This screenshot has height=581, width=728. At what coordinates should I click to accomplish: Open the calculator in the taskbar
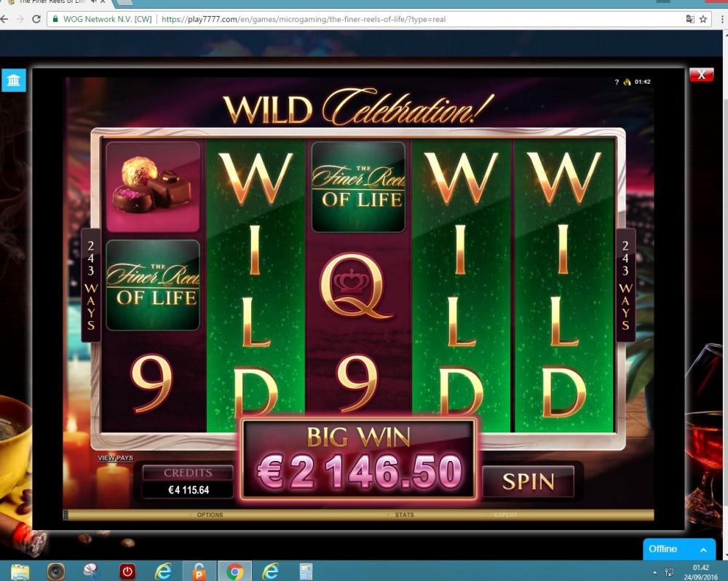pyautogui.click(x=306, y=572)
